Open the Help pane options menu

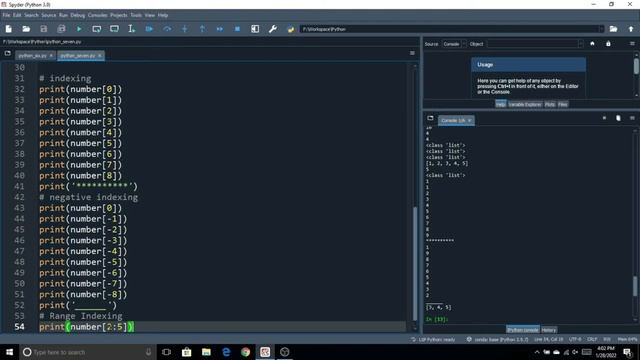[632, 44]
